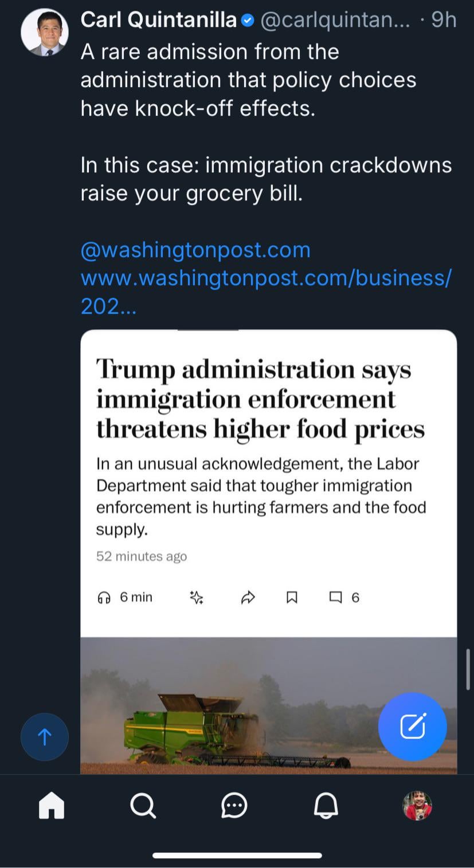
Task: Tap the @washingtonpost.com mention
Action: (195, 250)
